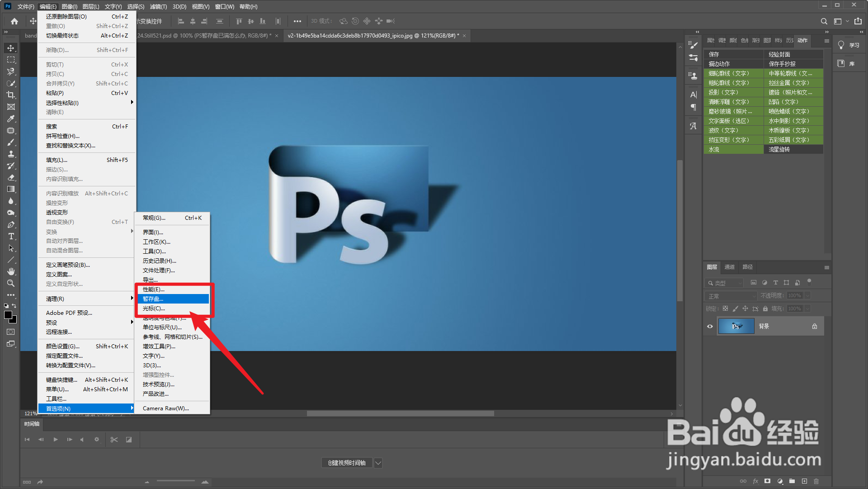Click the 背景 layer thumbnail
The height and width of the screenshot is (489, 868).
click(736, 326)
